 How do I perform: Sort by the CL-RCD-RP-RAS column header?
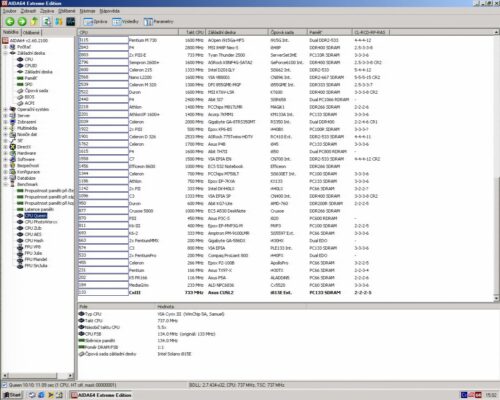click(x=370, y=32)
